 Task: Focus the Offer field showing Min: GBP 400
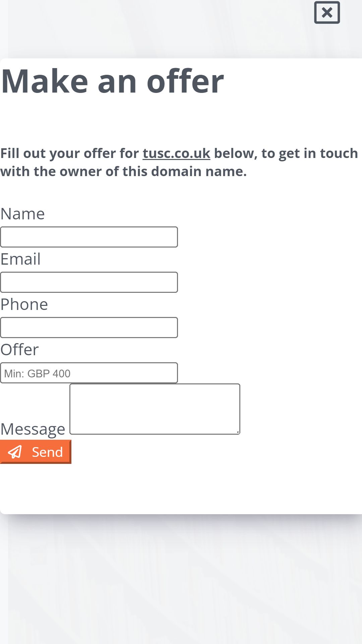[x=89, y=373]
